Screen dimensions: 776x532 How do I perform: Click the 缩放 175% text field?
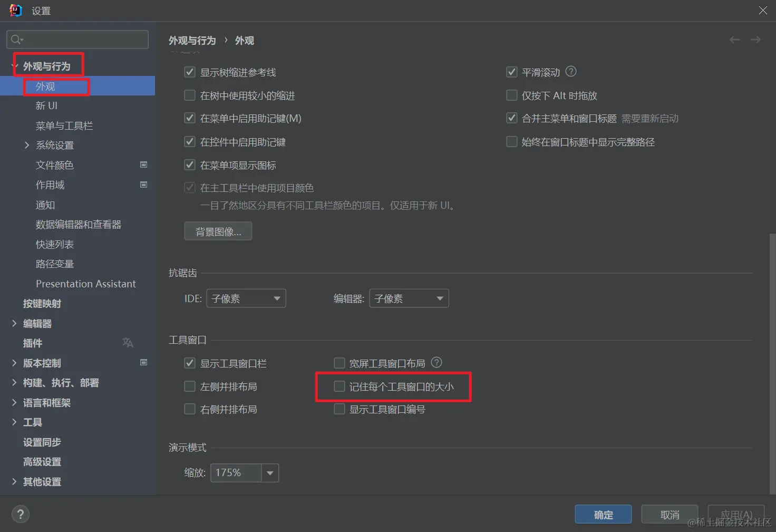click(x=236, y=473)
